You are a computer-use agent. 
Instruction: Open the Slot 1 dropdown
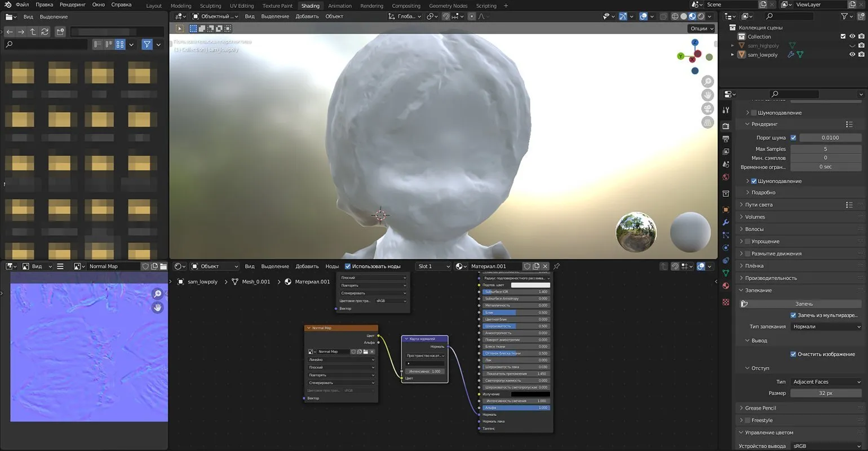(433, 266)
